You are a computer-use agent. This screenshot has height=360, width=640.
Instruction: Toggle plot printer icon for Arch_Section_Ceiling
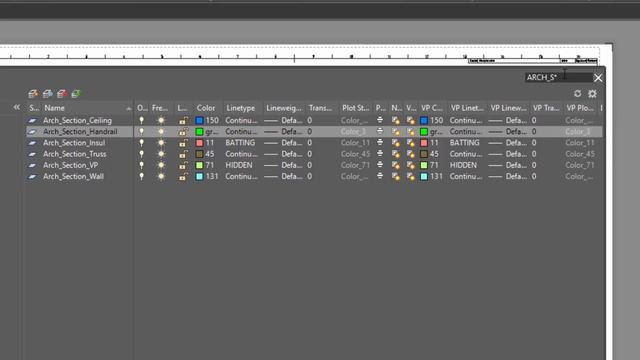[380, 120]
